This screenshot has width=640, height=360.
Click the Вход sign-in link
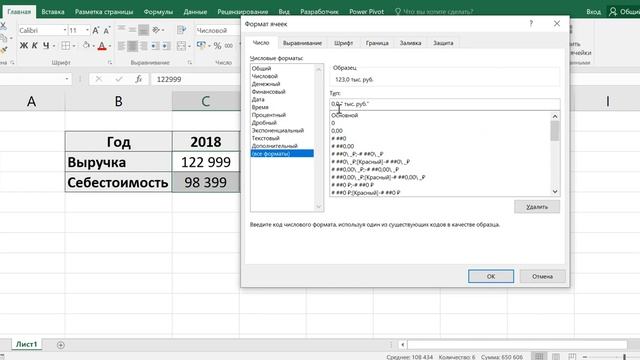(x=593, y=11)
